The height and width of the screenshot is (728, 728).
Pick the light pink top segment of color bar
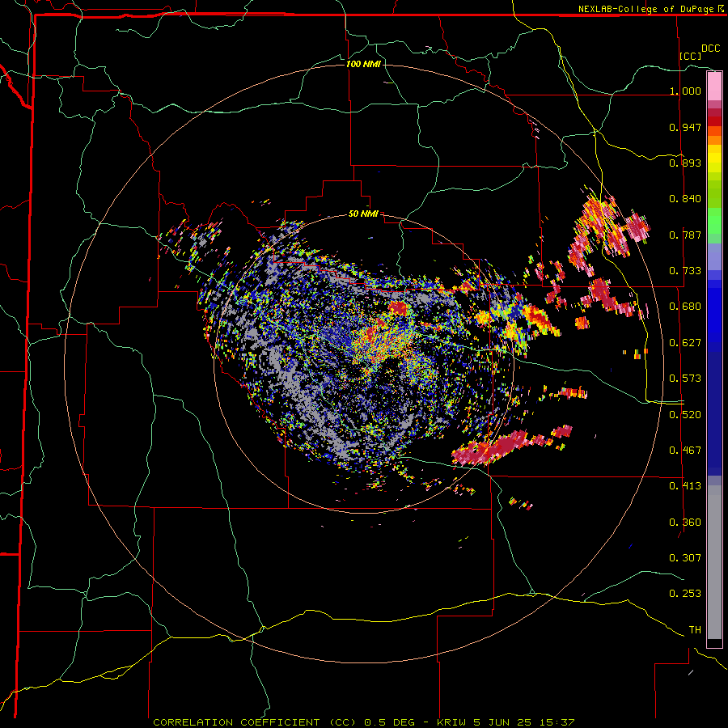click(714, 87)
